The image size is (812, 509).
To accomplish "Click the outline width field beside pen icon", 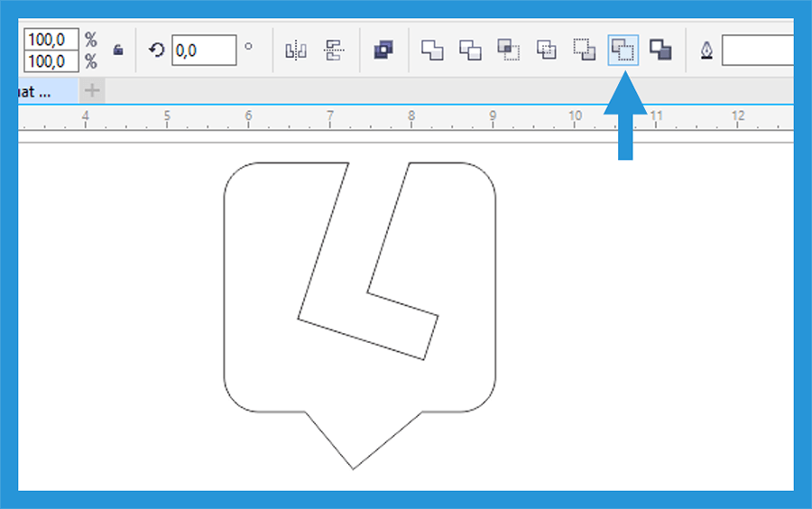I will pos(758,51).
